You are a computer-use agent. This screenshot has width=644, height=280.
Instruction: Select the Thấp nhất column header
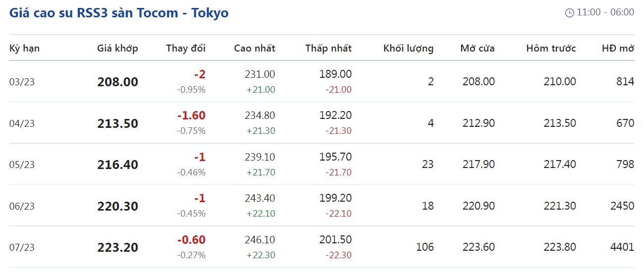coord(328,48)
